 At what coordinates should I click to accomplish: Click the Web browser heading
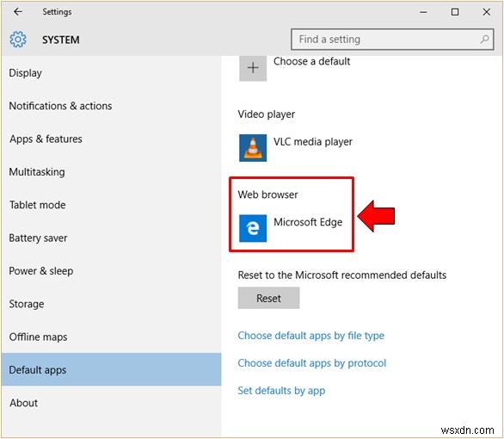[267, 195]
